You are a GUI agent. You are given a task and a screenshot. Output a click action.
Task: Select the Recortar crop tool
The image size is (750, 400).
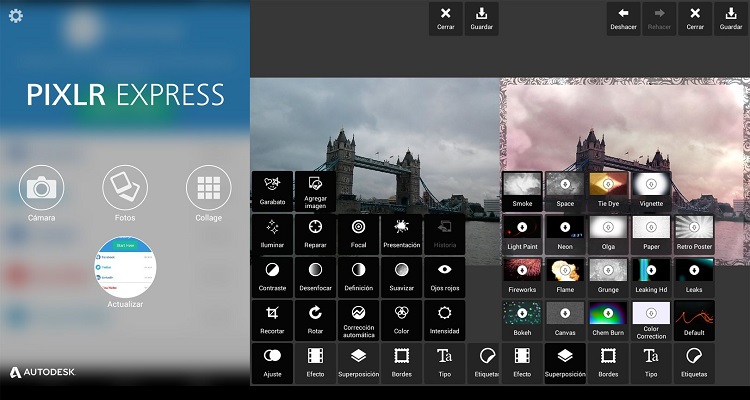pos(272,320)
